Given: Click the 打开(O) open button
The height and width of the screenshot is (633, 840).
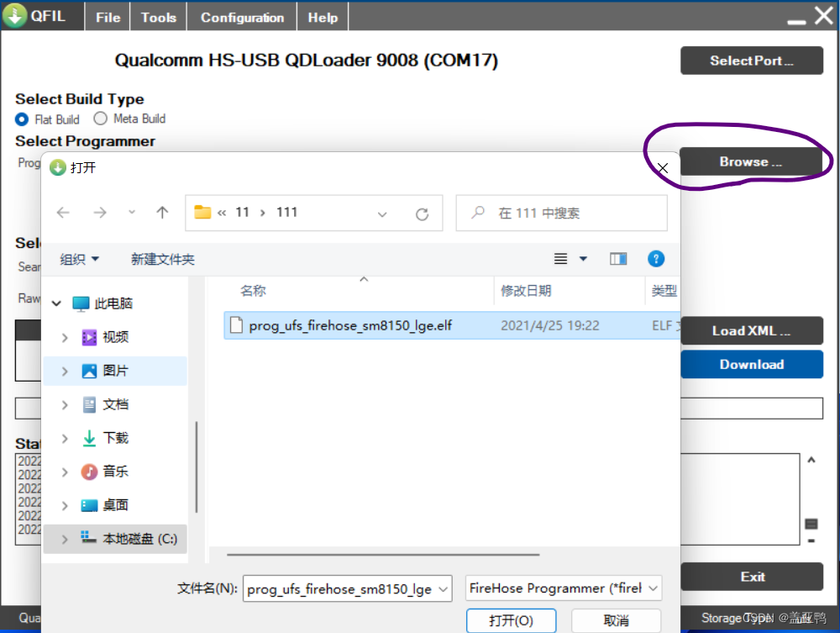Looking at the screenshot, I should coord(511,620).
